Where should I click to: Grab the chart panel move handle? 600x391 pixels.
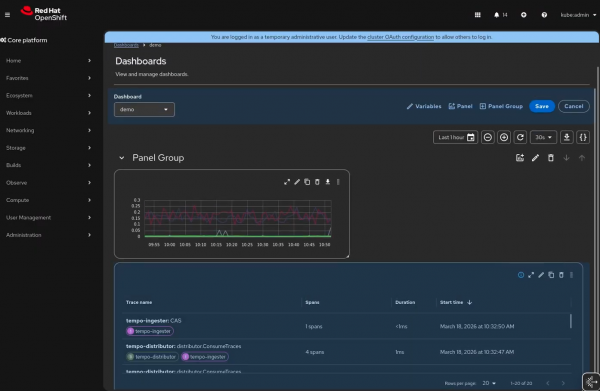click(x=338, y=182)
